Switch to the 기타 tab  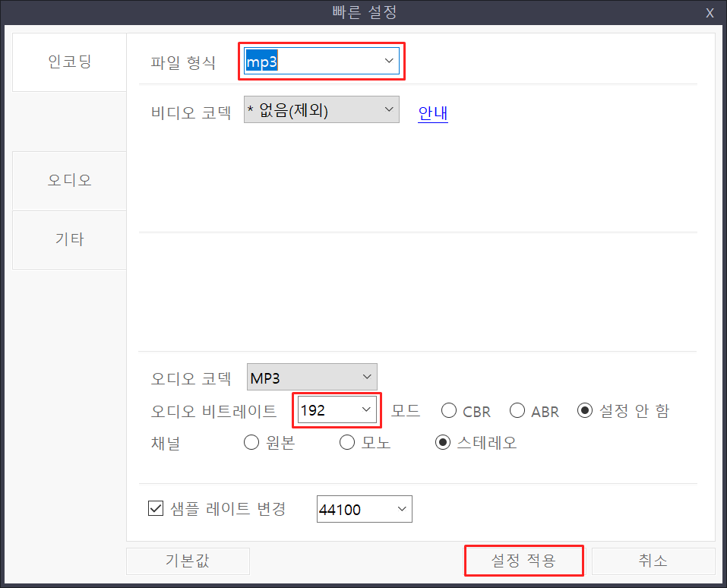click(x=70, y=240)
